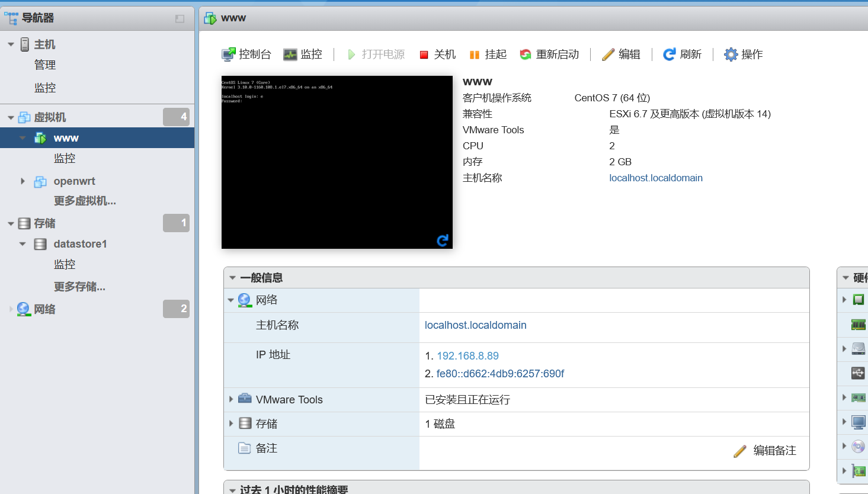Expand the CD/DVD drive hardware row
This screenshot has height=494, width=868.
[844, 445]
